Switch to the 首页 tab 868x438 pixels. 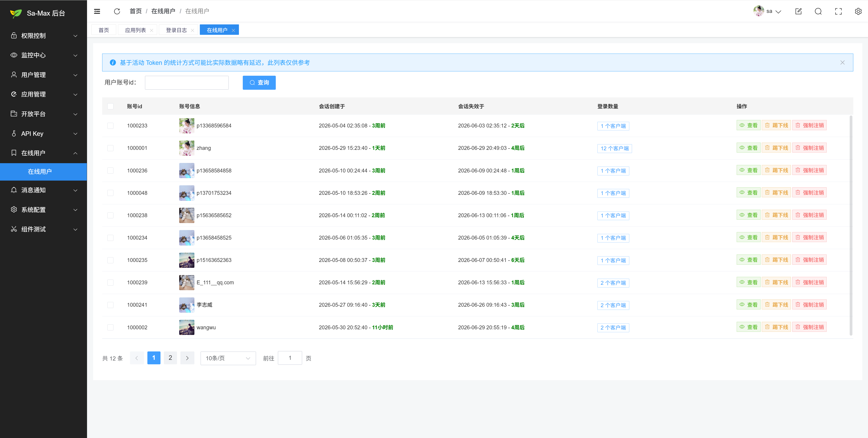tap(104, 30)
